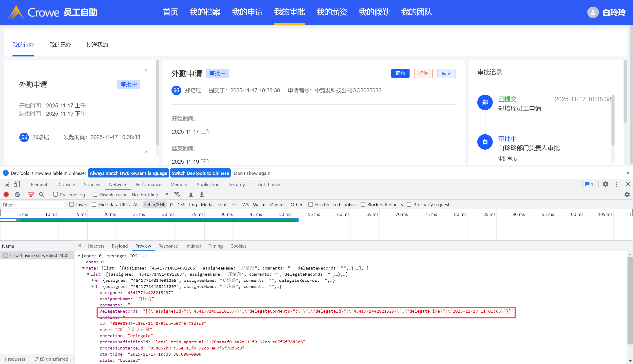Screen dimensions: 633x364
Task: Open network conditions wifi icon
Action: coord(177,194)
